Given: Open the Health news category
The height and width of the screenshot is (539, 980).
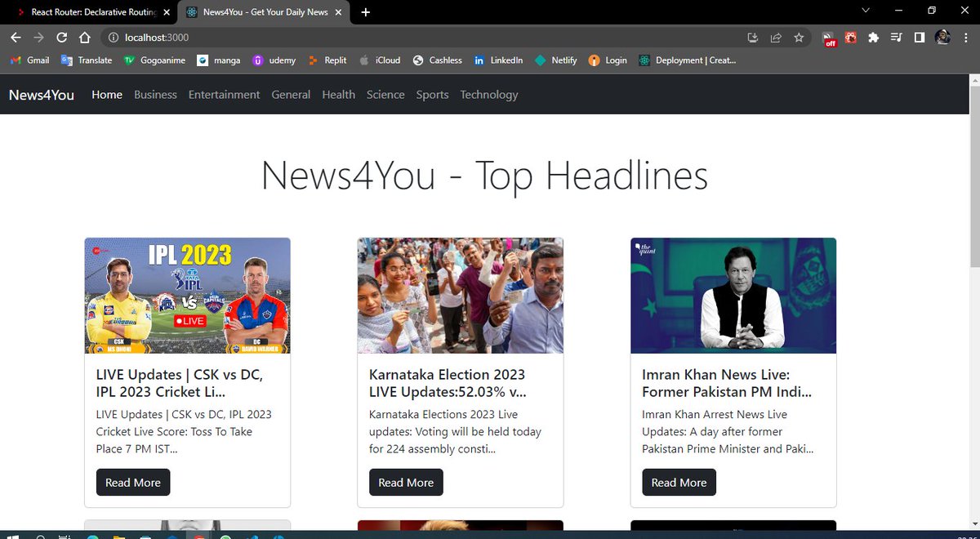Looking at the screenshot, I should point(338,95).
